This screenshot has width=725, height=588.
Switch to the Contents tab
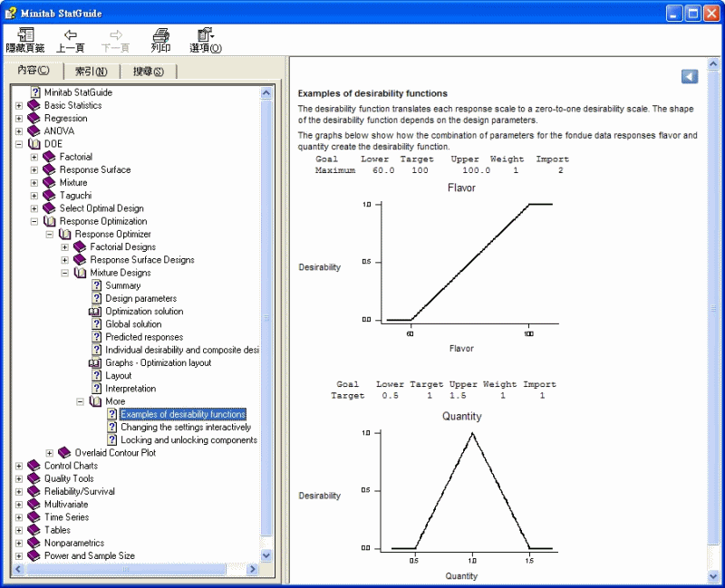(x=34, y=71)
